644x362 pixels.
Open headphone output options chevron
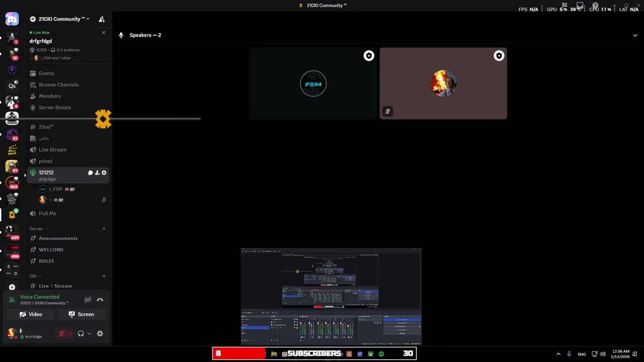(89, 333)
